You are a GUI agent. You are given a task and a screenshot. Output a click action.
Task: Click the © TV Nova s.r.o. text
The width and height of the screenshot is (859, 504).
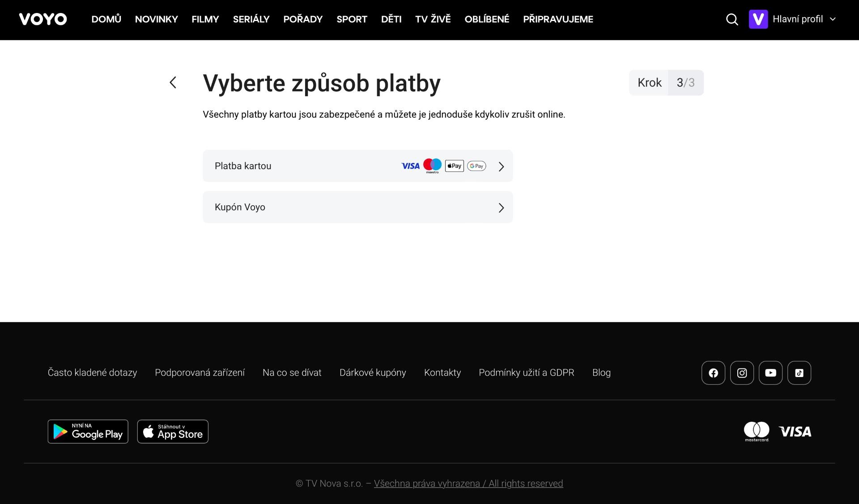[329, 483]
